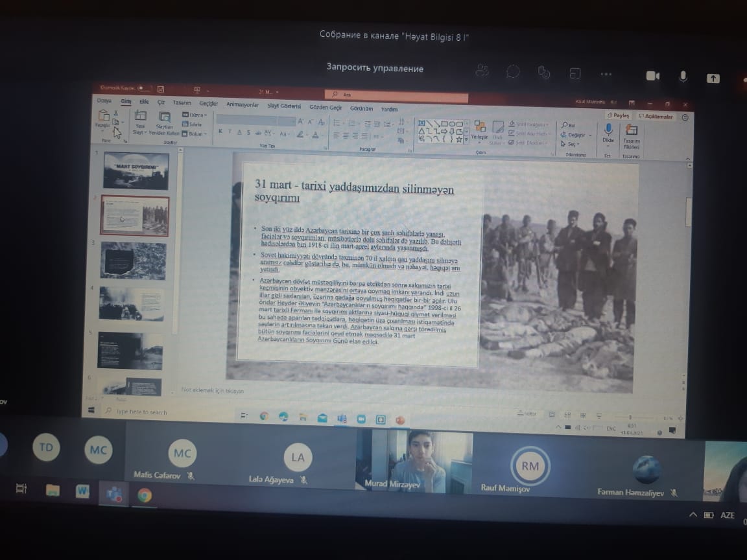
Task: Click the Bul find button
Action: click(x=569, y=125)
